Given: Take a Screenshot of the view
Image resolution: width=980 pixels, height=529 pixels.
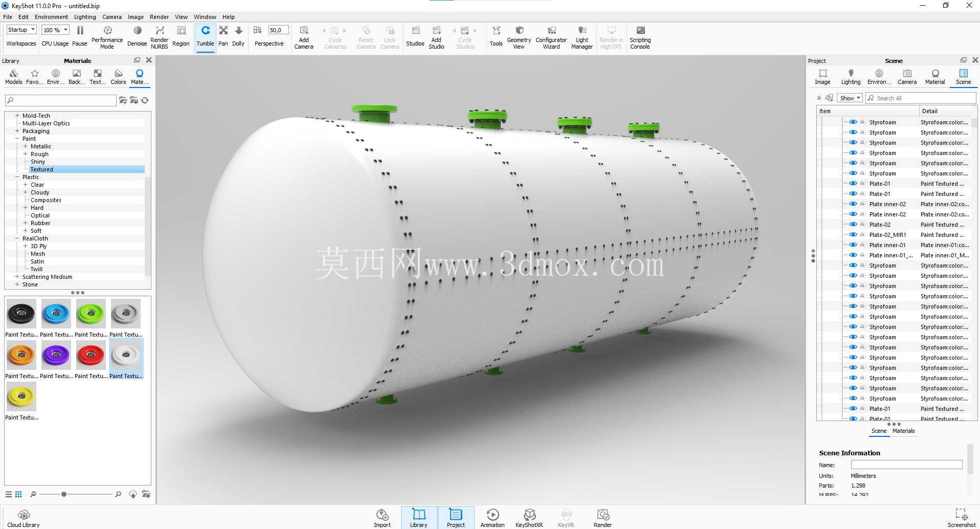Looking at the screenshot, I should 962,518.
